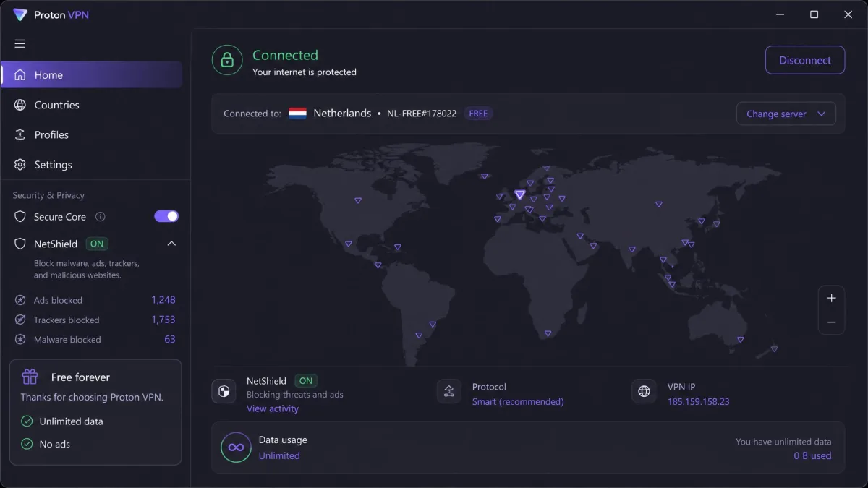Viewport: 868px width, 488px height.
Task: Click the Secure Core info icon
Action: tap(101, 216)
